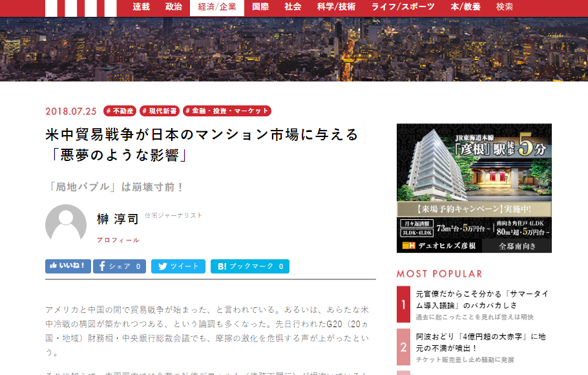Select the 経済/企業 tab
Viewport: 588px width, 375px height.
tap(217, 7)
